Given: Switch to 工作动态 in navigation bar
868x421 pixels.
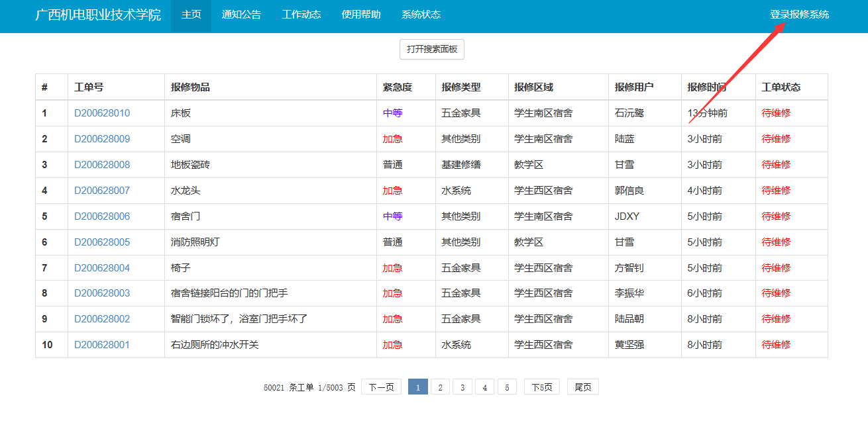Looking at the screenshot, I should [x=301, y=15].
